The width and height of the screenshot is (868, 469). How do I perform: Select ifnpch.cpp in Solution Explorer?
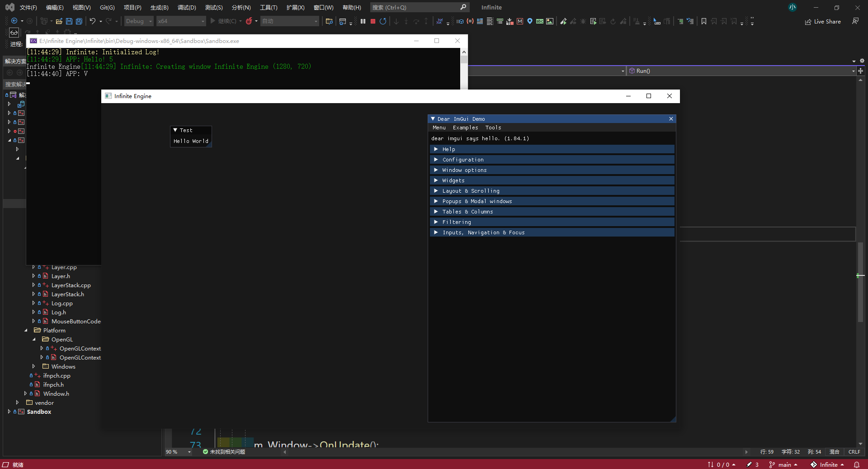[57, 376]
